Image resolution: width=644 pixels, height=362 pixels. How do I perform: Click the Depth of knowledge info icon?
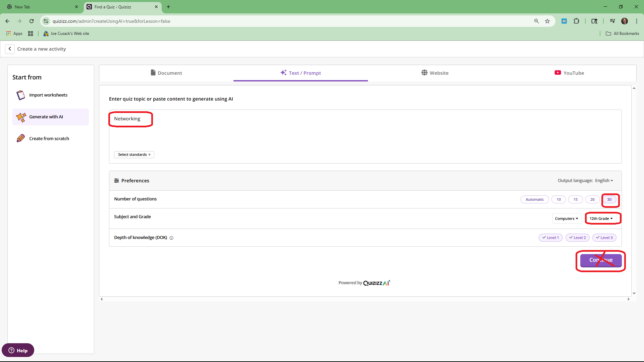click(171, 238)
